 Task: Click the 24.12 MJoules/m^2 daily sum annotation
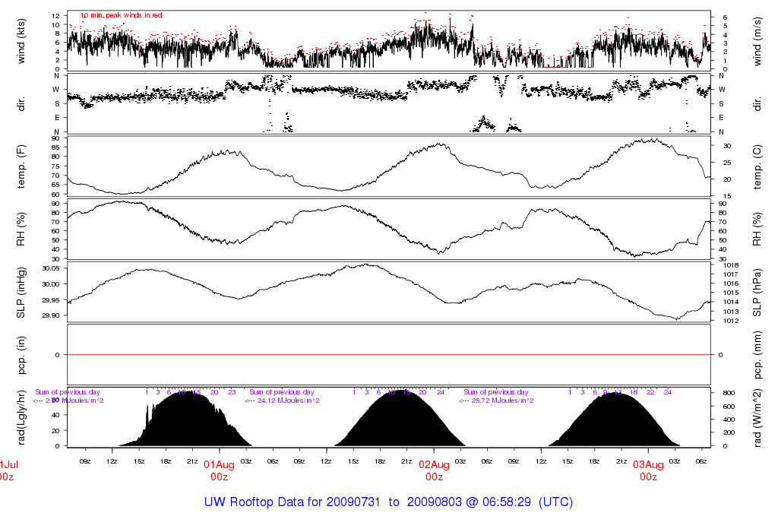283,401
